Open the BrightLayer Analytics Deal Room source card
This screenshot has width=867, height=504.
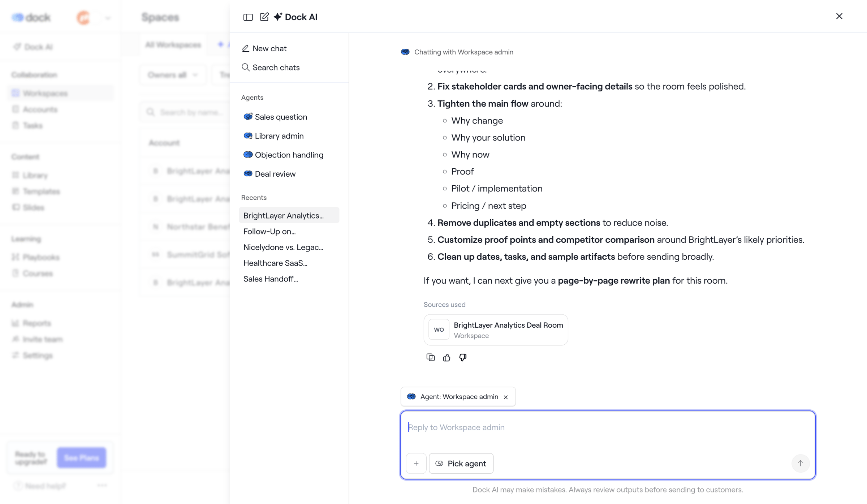(x=496, y=330)
